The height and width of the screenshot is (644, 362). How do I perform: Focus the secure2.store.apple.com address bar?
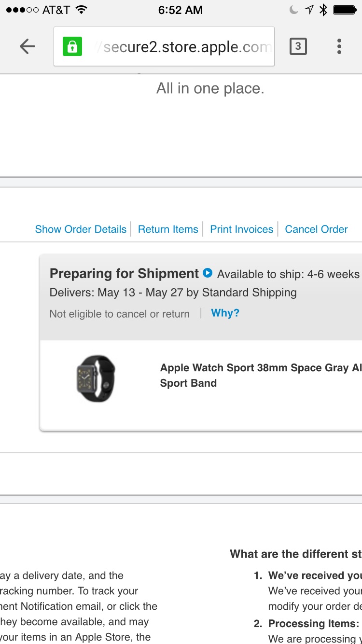[164, 46]
